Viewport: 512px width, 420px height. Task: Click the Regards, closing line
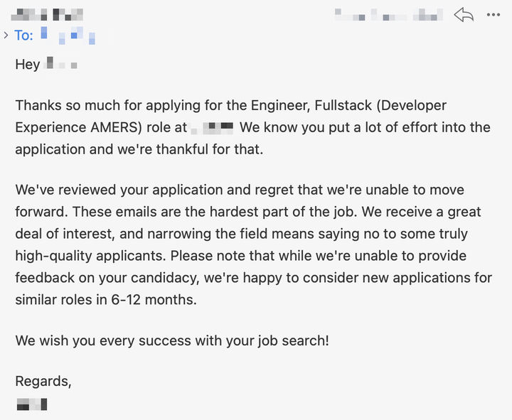(x=43, y=381)
